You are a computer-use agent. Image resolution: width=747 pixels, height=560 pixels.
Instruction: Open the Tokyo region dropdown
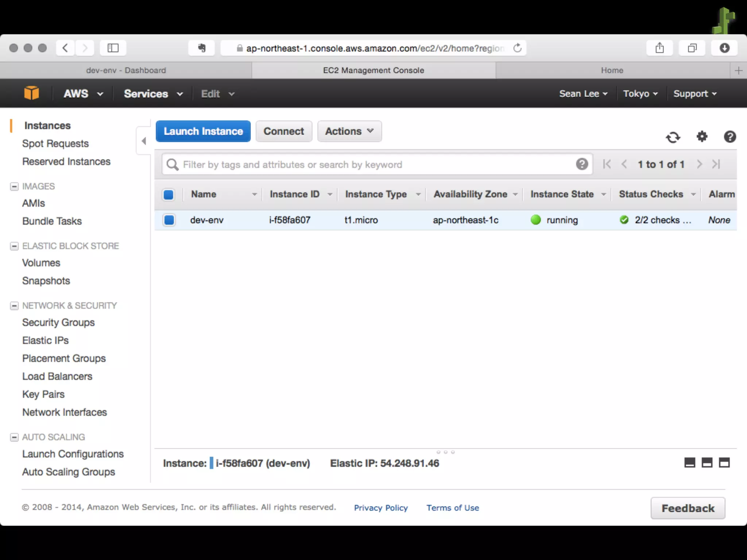(640, 94)
